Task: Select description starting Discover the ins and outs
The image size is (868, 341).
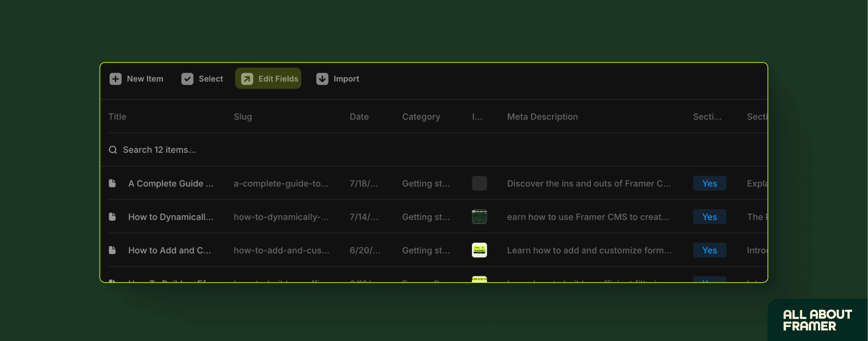Action: coord(589,184)
